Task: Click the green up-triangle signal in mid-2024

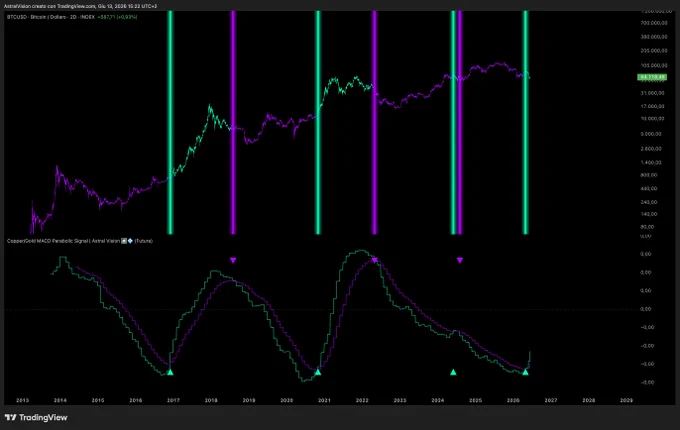Action: coord(453,372)
